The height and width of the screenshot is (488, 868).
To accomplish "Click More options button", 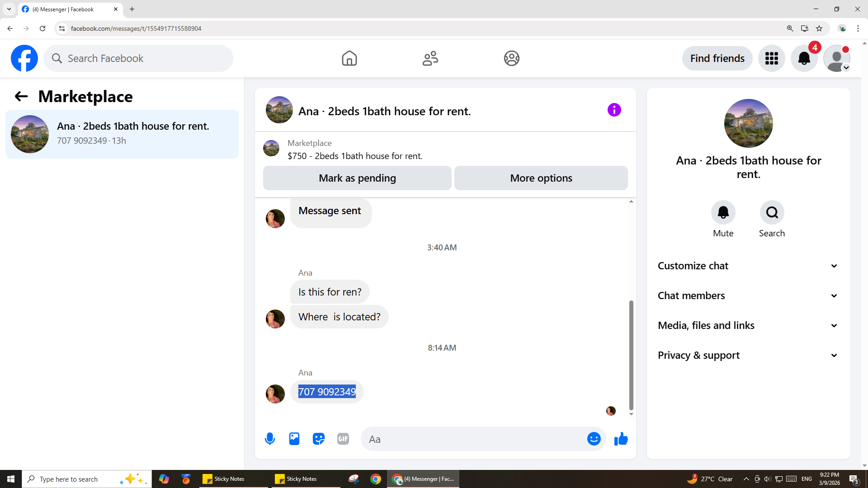I will (541, 178).
